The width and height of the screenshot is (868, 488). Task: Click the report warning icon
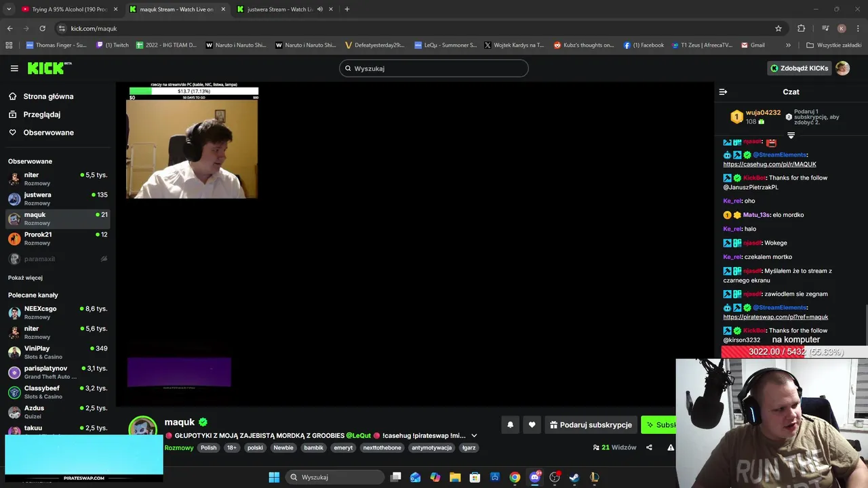click(671, 447)
